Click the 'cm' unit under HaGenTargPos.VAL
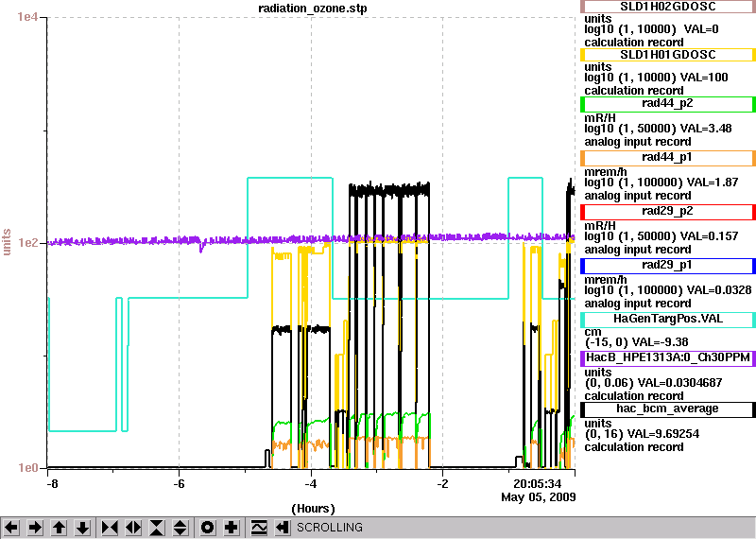This screenshot has width=756, height=539. [x=593, y=332]
